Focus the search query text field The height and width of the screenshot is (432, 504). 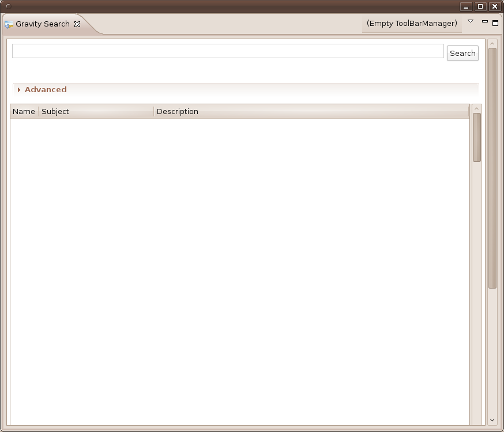click(228, 51)
